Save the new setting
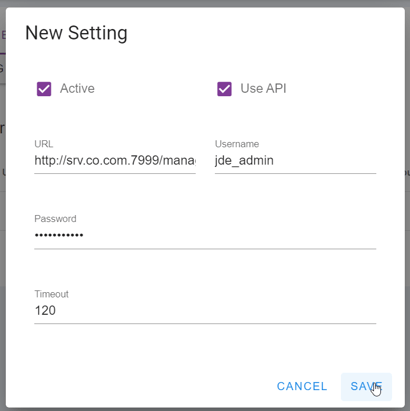This screenshot has width=410, height=411. (366, 386)
